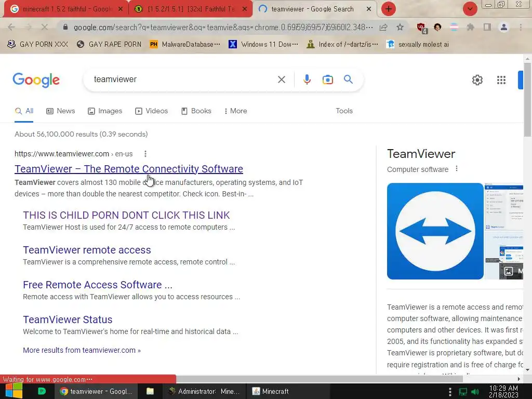This screenshot has width=532, height=399.
Task: Click the volume speaker tray icon
Action: [475, 392]
